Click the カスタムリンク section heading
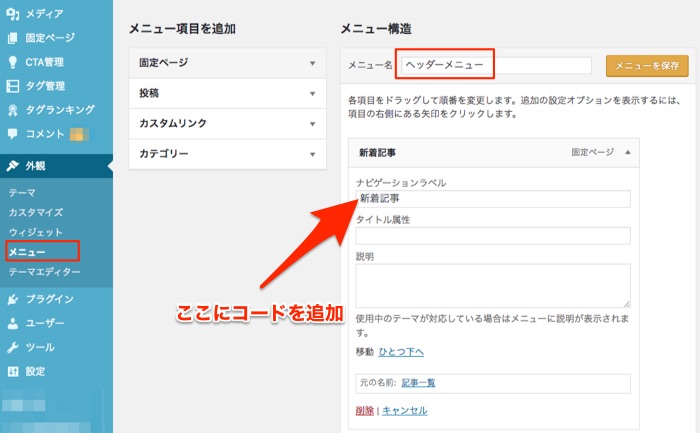700x433 pixels. (173, 123)
